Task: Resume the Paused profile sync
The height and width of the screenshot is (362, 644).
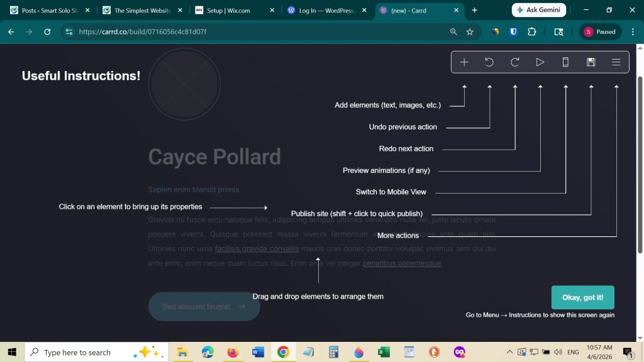Action: pyautogui.click(x=599, y=31)
